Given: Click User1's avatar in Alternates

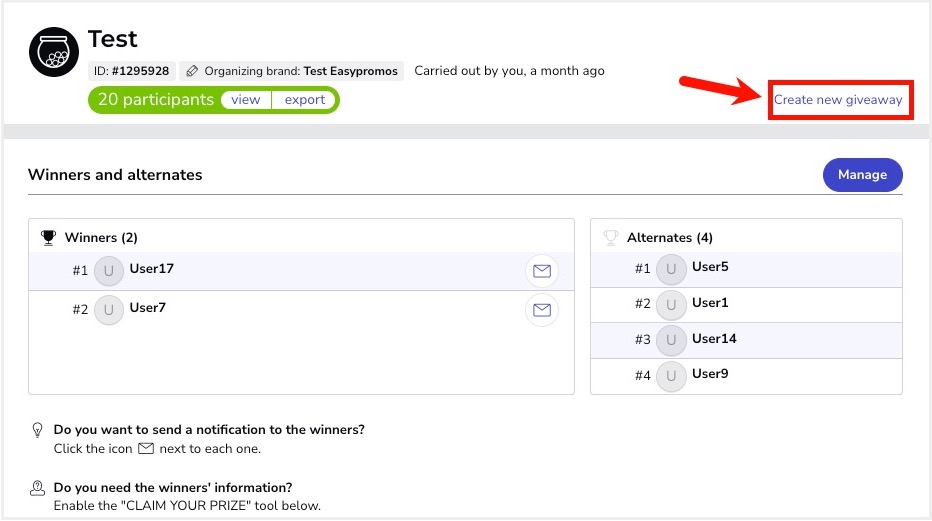Looking at the screenshot, I should click(671, 305).
